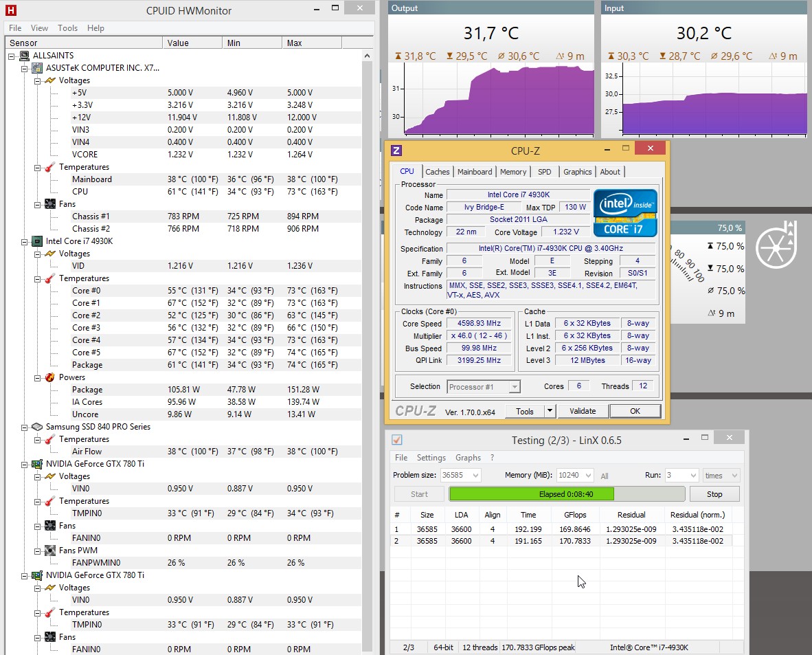The height and width of the screenshot is (655, 812).
Task: Switch to the Mainboard tab in CPU-Z
Action: click(475, 172)
